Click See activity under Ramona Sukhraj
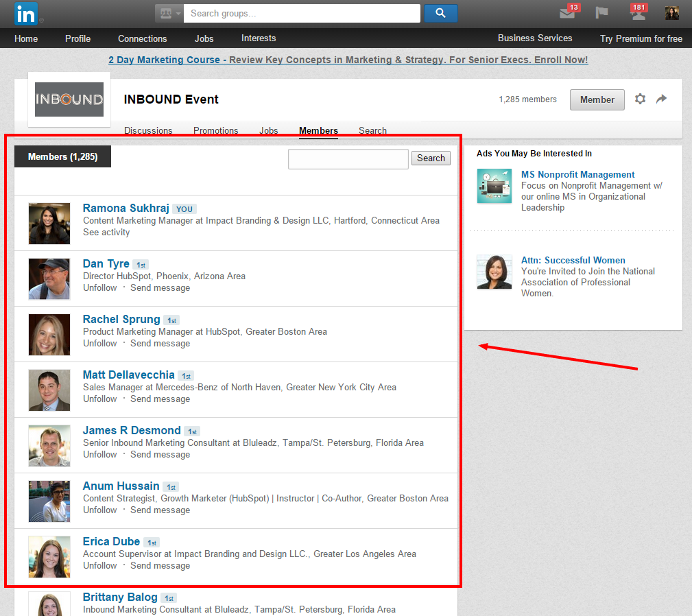The width and height of the screenshot is (692, 616). click(x=106, y=232)
